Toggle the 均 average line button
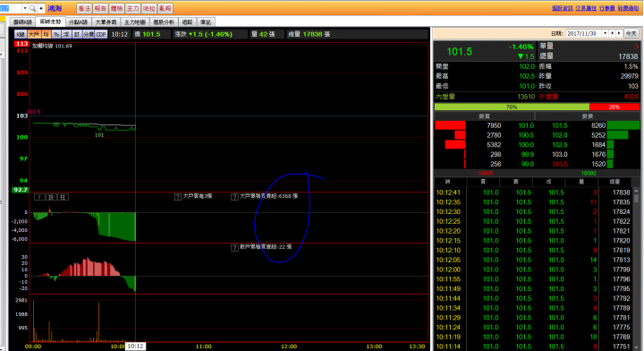644x351 pixels. coord(46,35)
